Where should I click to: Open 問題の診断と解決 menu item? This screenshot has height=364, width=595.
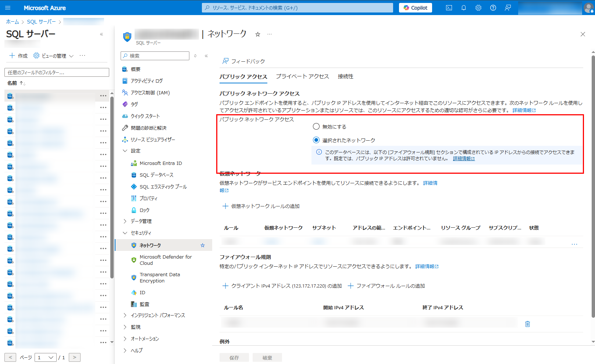(149, 128)
